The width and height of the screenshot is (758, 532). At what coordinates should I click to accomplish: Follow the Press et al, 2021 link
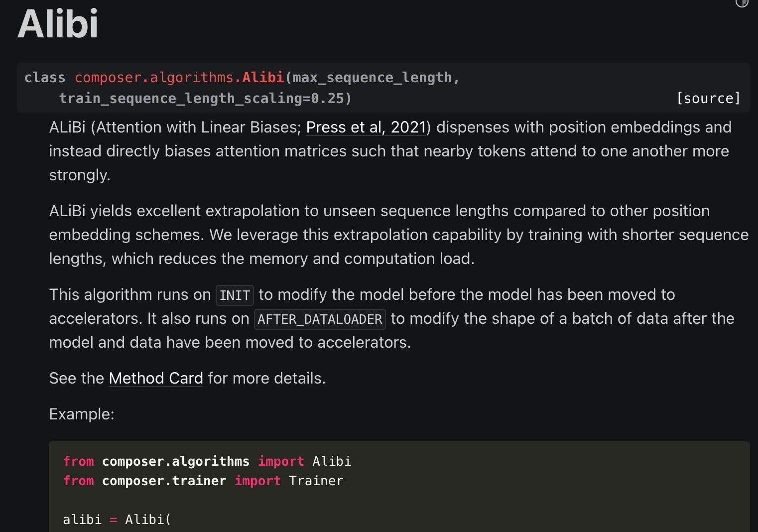(366, 128)
